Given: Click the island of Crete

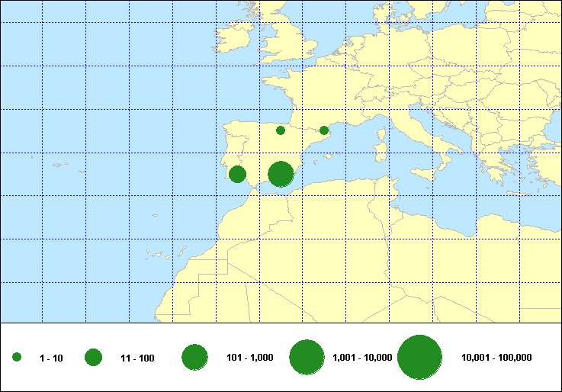Looking at the screenshot, I should pos(517,193).
